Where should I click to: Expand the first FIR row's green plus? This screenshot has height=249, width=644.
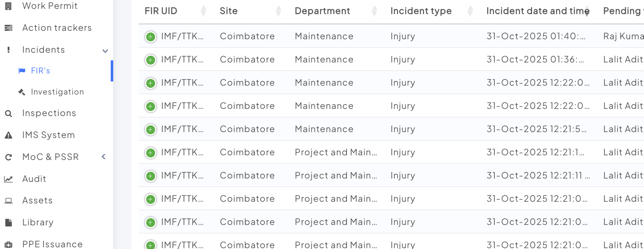pyautogui.click(x=150, y=37)
